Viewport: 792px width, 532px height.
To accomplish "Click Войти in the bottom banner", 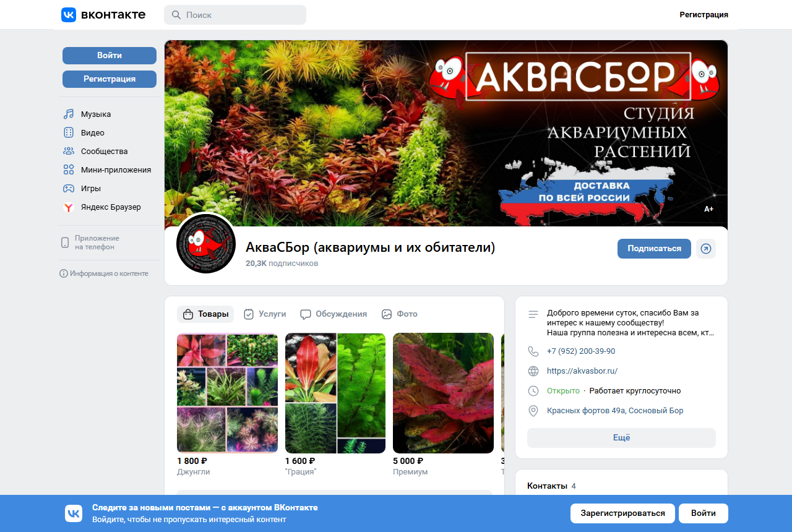I will pyautogui.click(x=704, y=513).
